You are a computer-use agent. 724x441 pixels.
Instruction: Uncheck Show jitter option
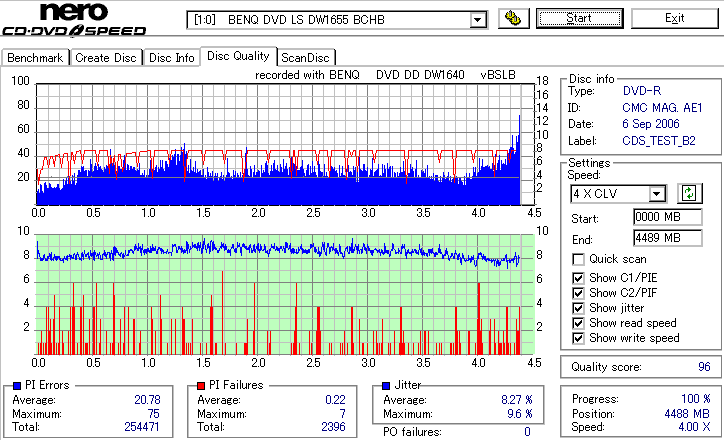click(578, 308)
